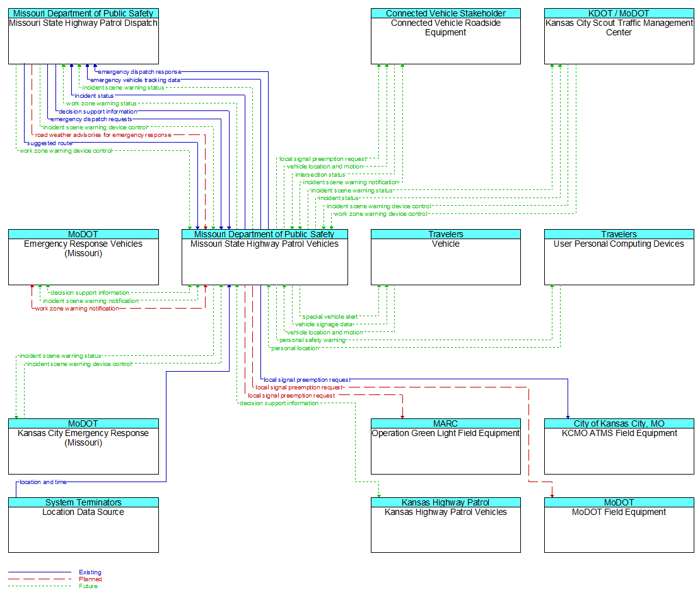The height and width of the screenshot is (597, 700).
Task: Click the Travelers Vehicle box
Action: pos(445,257)
